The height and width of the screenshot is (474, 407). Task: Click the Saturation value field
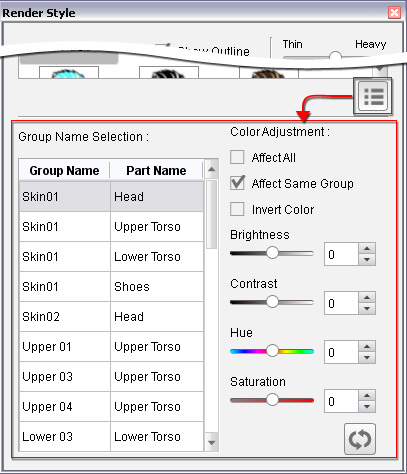pos(341,401)
